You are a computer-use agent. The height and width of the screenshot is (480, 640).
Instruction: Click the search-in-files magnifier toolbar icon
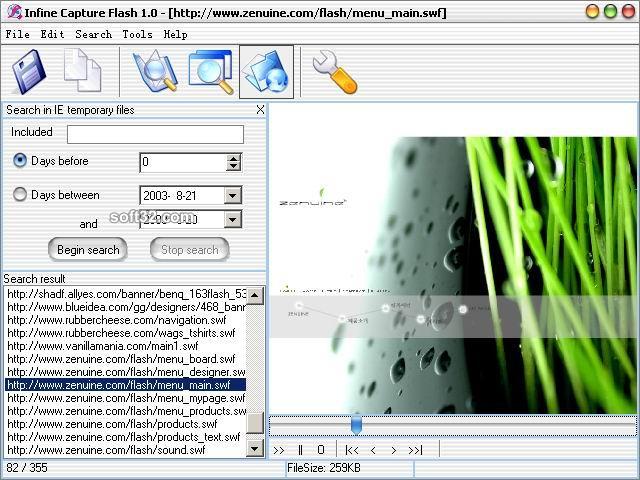coord(155,71)
